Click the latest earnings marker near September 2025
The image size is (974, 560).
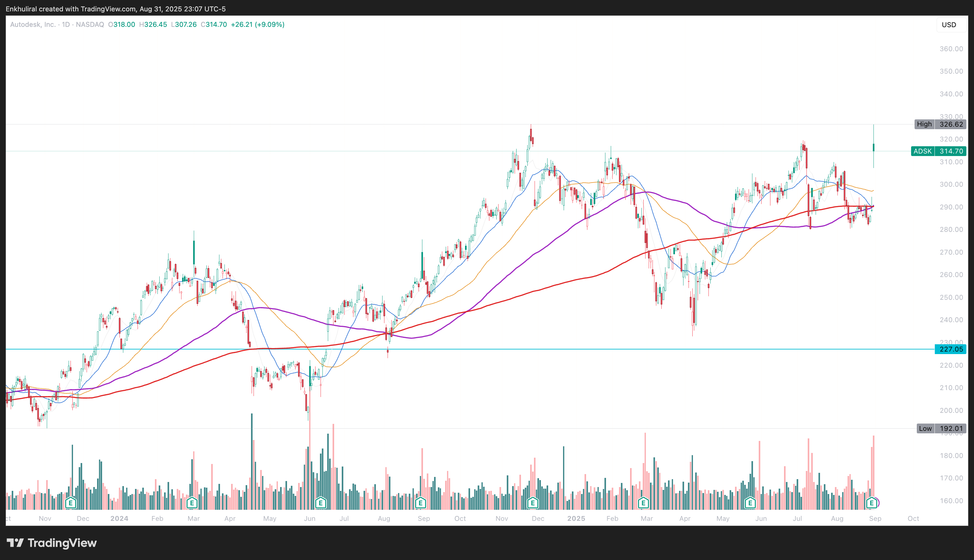872,502
